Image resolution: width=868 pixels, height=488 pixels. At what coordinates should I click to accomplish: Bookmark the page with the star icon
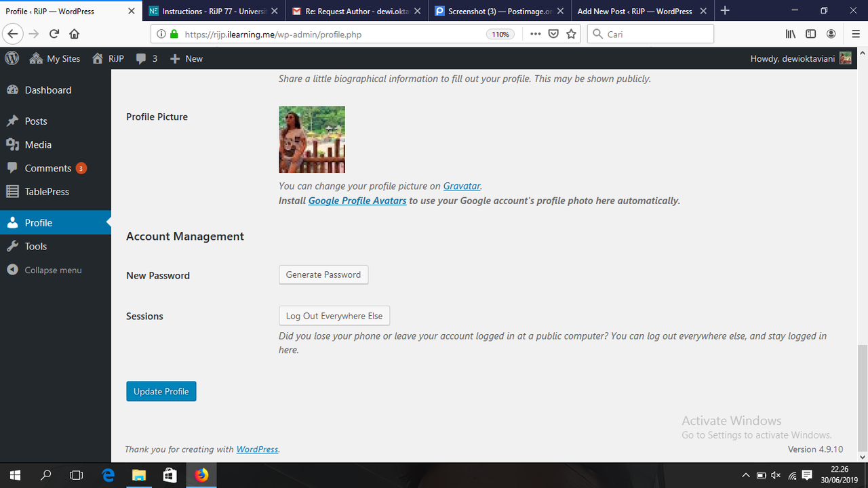(571, 33)
